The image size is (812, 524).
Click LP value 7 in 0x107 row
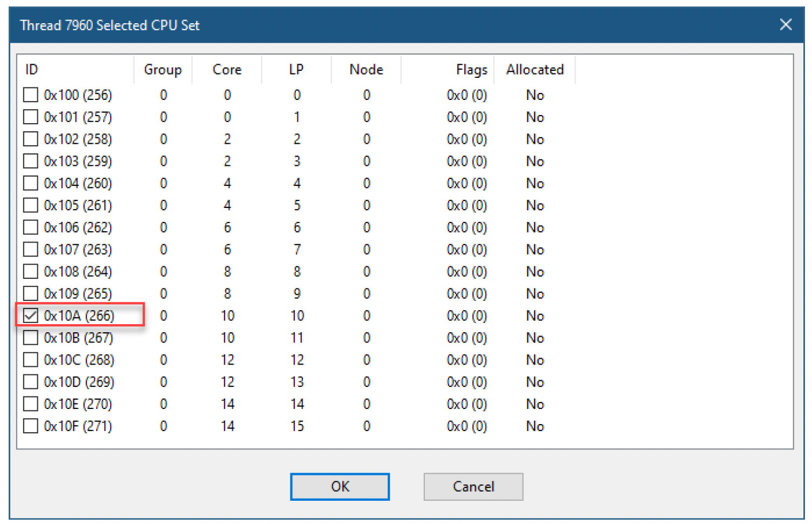[x=297, y=250]
